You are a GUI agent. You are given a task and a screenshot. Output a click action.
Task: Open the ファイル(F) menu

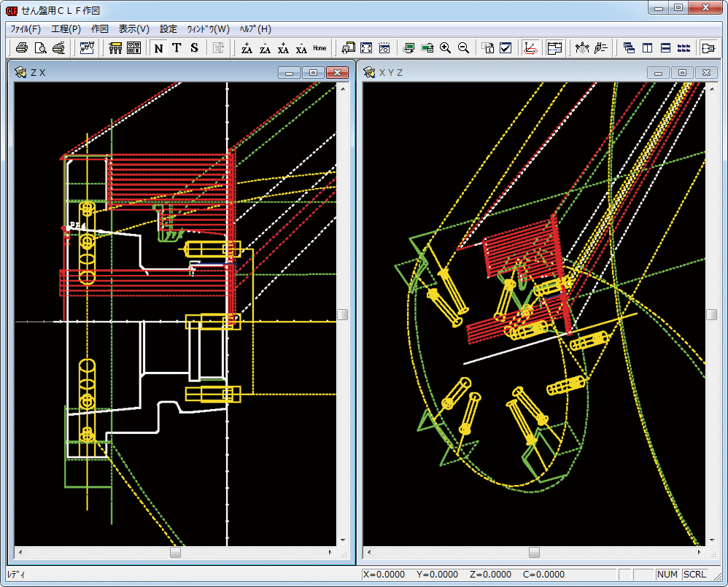tap(26, 28)
